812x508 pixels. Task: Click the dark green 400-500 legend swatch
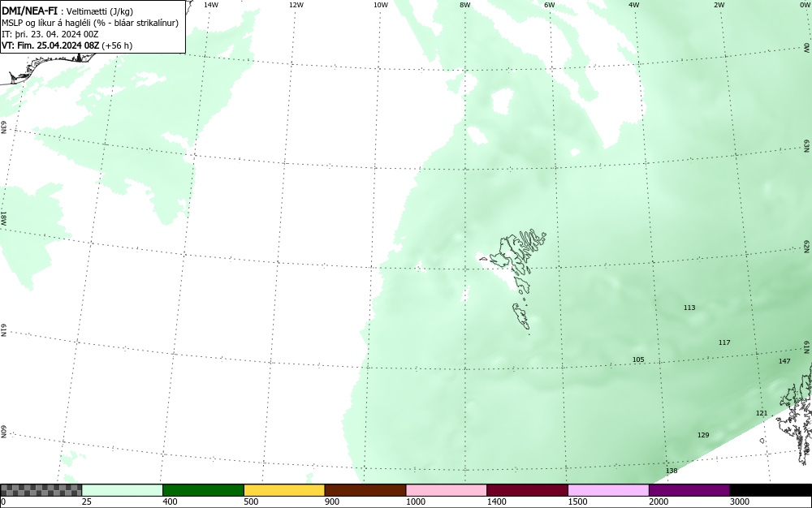pyautogui.click(x=203, y=490)
